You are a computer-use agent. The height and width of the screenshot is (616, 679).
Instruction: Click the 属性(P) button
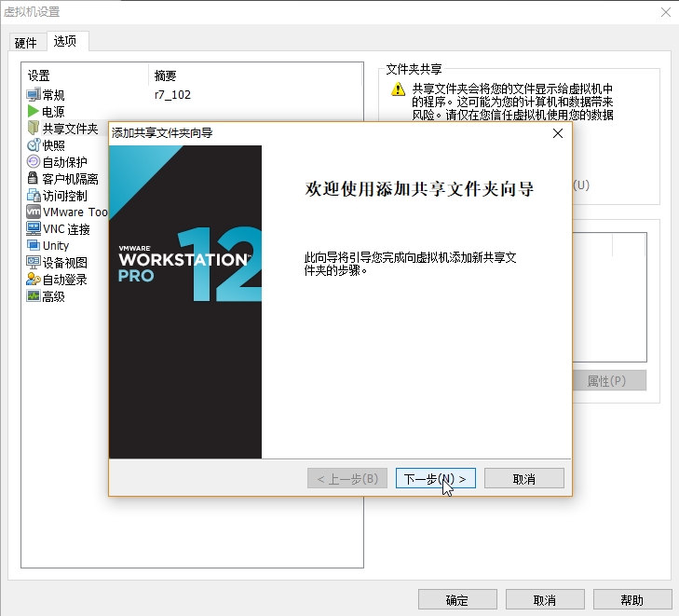click(609, 380)
